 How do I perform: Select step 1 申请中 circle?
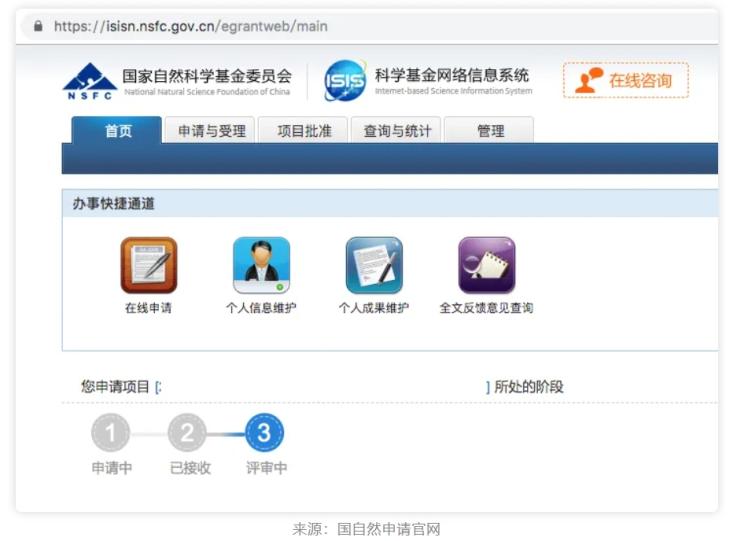(111, 433)
